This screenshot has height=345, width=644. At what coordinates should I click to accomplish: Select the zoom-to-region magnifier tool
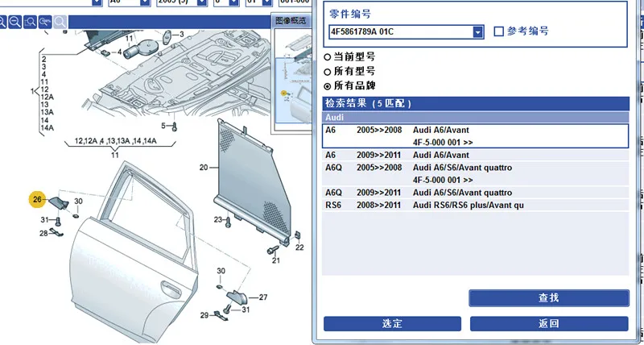30,22
